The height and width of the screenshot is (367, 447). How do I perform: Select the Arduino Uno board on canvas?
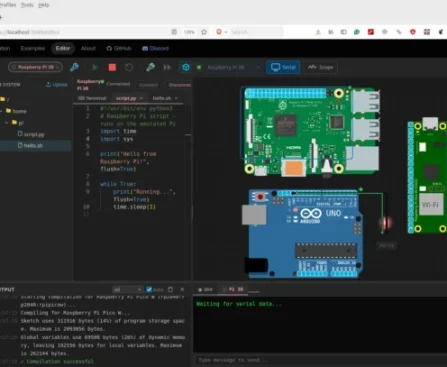click(x=303, y=233)
